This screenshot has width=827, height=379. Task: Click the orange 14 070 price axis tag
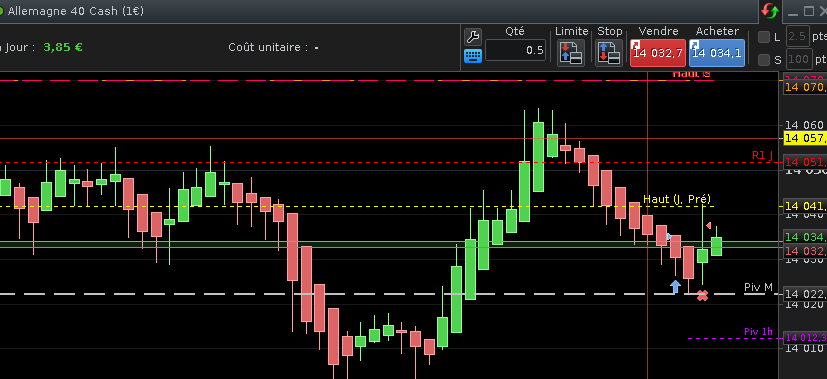tap(805, 88)
